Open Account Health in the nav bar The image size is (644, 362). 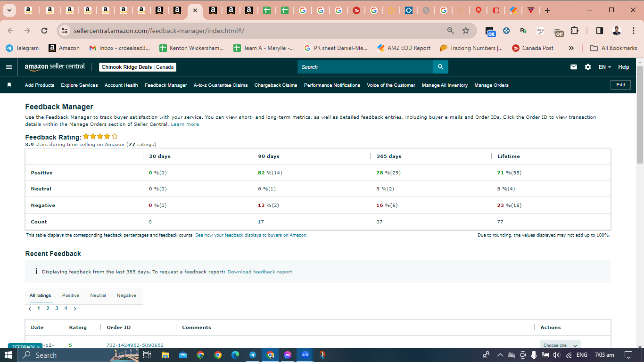pyautogui.click(x=121, y=85)
